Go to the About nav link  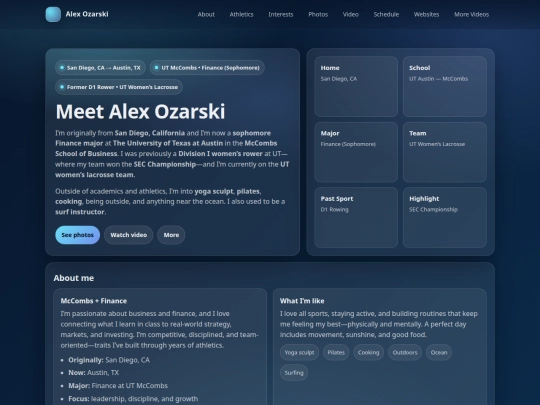pos(206,14)
